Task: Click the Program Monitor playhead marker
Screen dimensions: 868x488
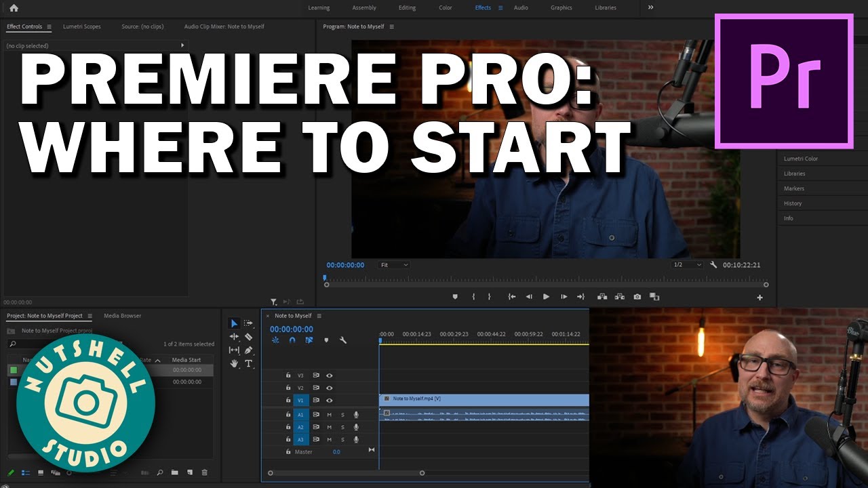Action: (325, 278)
